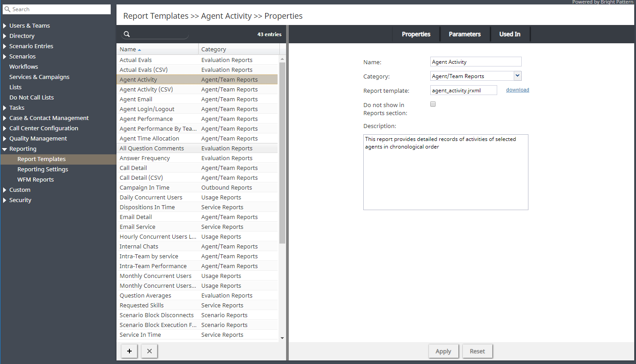Click the sort arrow on Name column
The width and height of the screenshot is (636, 364).
[x=139, y=50]
